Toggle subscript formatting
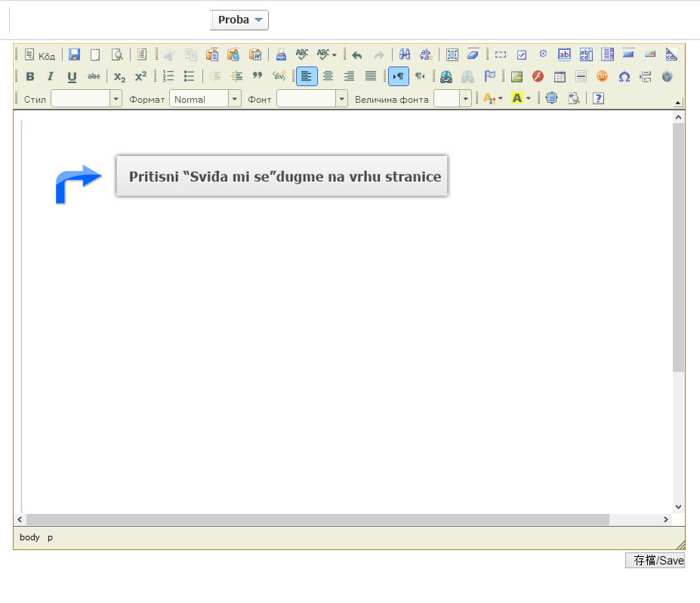The image size is (700, 603). [119, 76]
